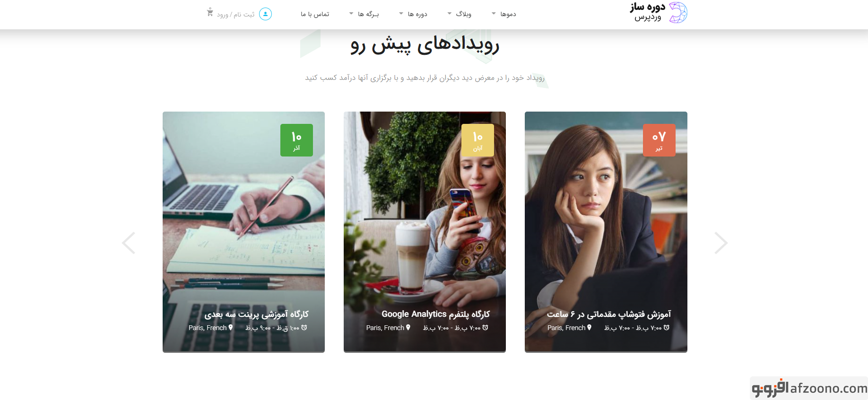Click the user profile avatar icon
The width and height of the screenshot is (868, 400).
(x=266, y=14)
